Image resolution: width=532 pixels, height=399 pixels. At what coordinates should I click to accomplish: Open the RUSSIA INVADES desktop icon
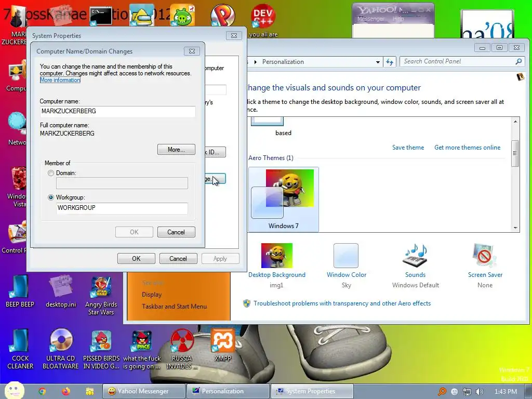(182, 350)
